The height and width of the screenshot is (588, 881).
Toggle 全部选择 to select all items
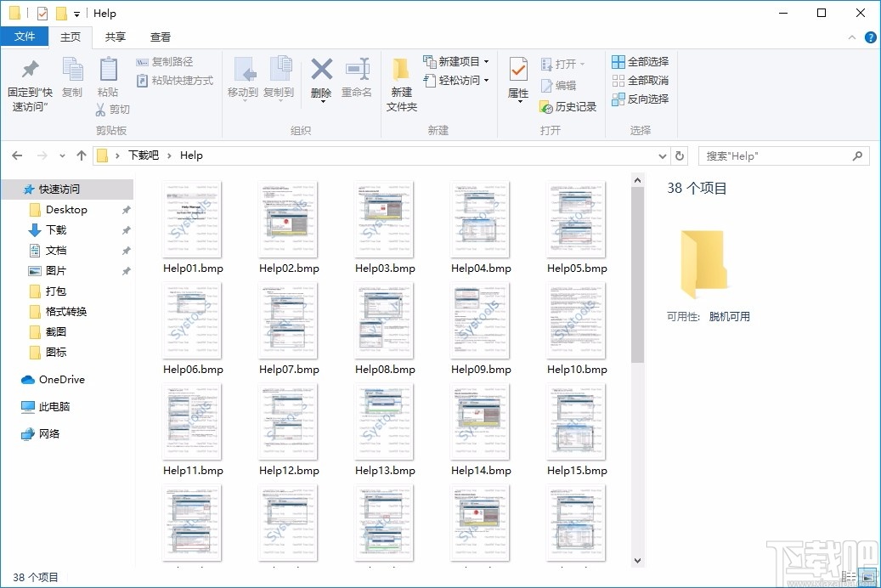(x=640, y=61)
